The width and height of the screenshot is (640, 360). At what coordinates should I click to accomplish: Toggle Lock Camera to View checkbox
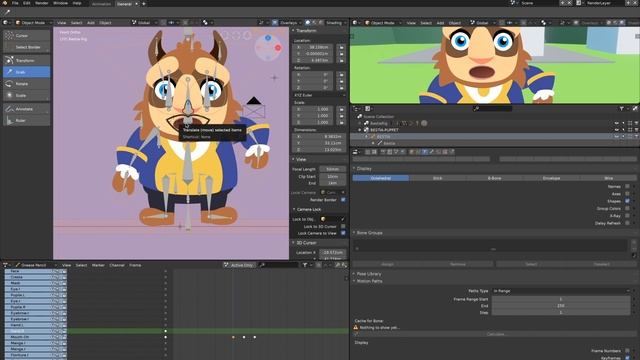(x=343, y=233)
